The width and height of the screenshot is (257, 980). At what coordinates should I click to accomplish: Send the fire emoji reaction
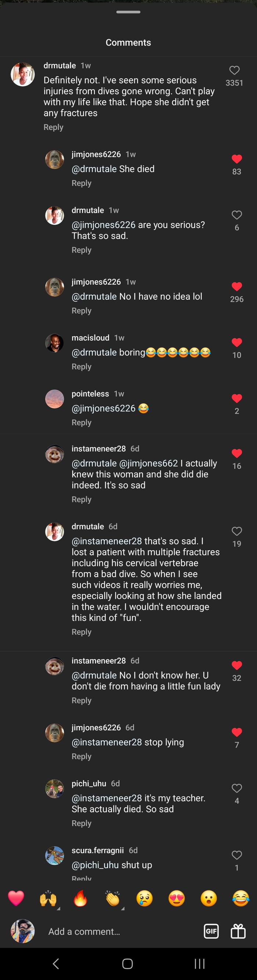(80, 898)
